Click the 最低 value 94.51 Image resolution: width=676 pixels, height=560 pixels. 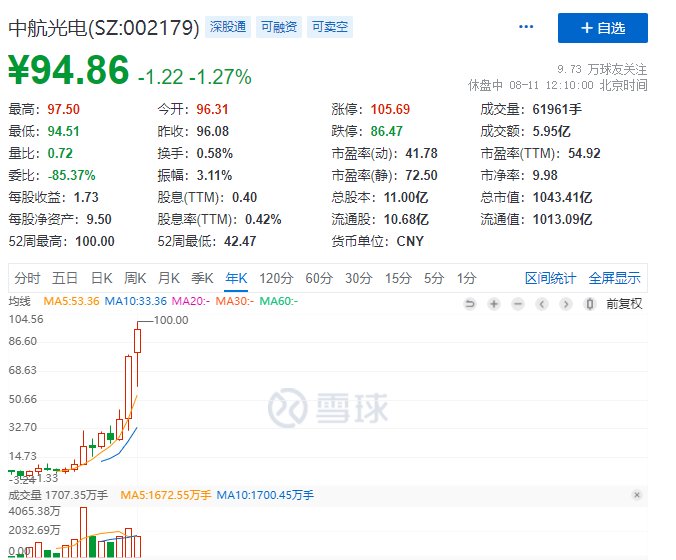63,131
